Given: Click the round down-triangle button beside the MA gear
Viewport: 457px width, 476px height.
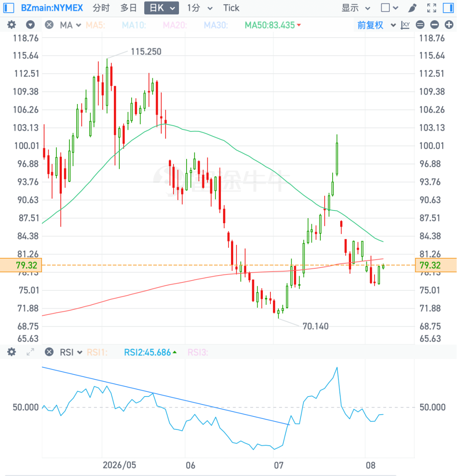Looking at the screenshot, I should point(30,25).
